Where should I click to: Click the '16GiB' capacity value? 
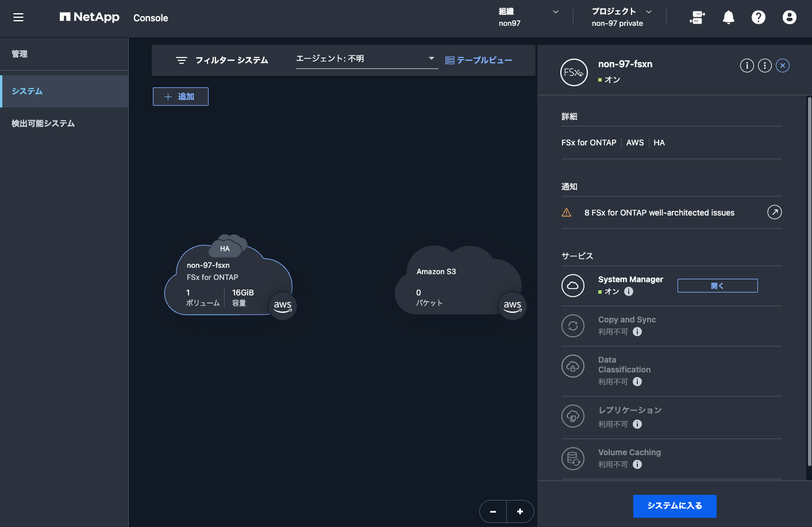pyautogui.click(x=243, y=293)
